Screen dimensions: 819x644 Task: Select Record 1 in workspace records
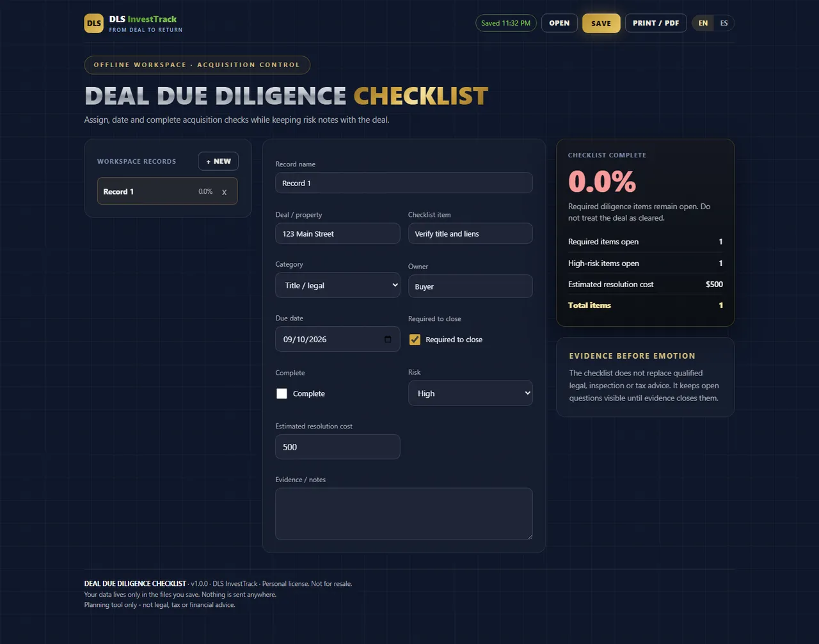click(x=167, y=191)
